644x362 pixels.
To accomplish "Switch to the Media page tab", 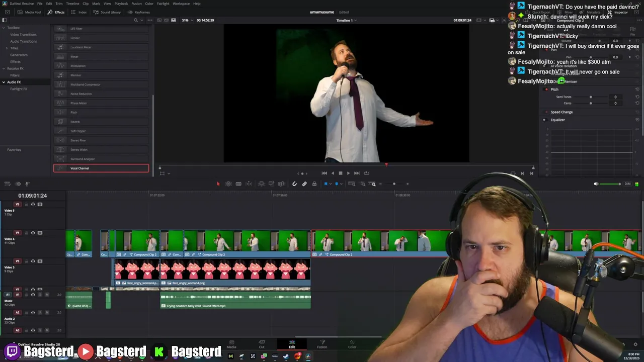I will [231, 344].
